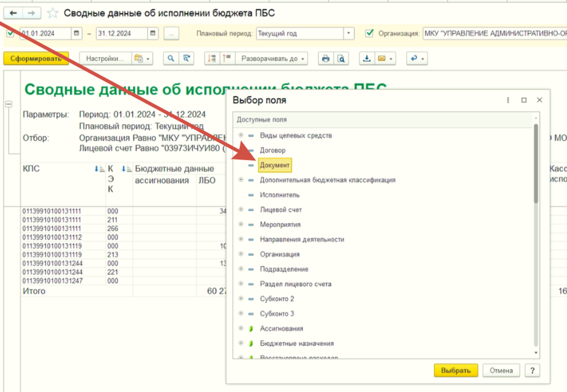The width and height of the screenshot is (567, 392).
Task: Expand the Лицевой счет field
Action: tap(241, 209)
